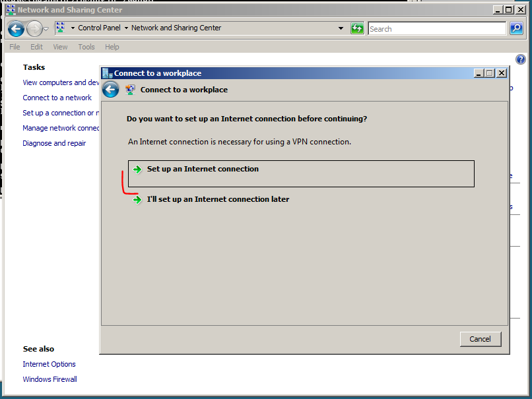The width and height of the screenshot is (532, 399).
Task: Click the green arrow beside Set up an Internet connection
Action: [x=137, y=169]
